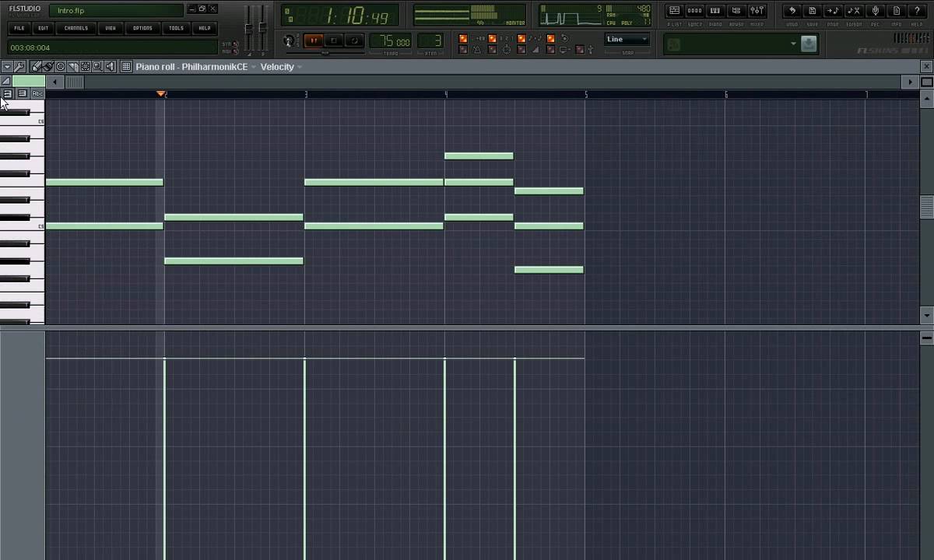The width and height of the screenshot is (934, 560).
Task: Open the Velocity event dropdown
Action: (x=300, y=67)
